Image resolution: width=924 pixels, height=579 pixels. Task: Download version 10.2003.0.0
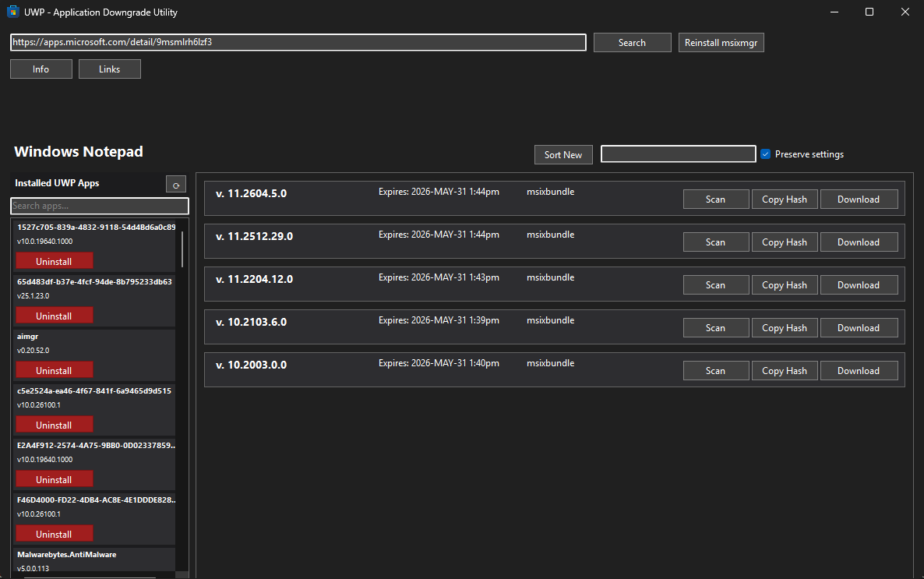(859, 371)
